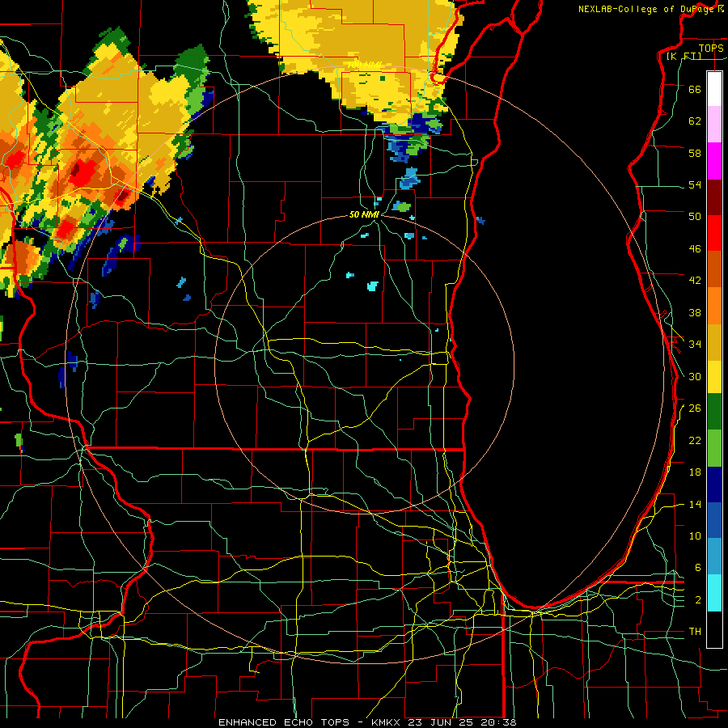Image resolution: width=728 pixels, height=728 pixels.
Task: Click the "2" legend label
Action: coord(698,600)
